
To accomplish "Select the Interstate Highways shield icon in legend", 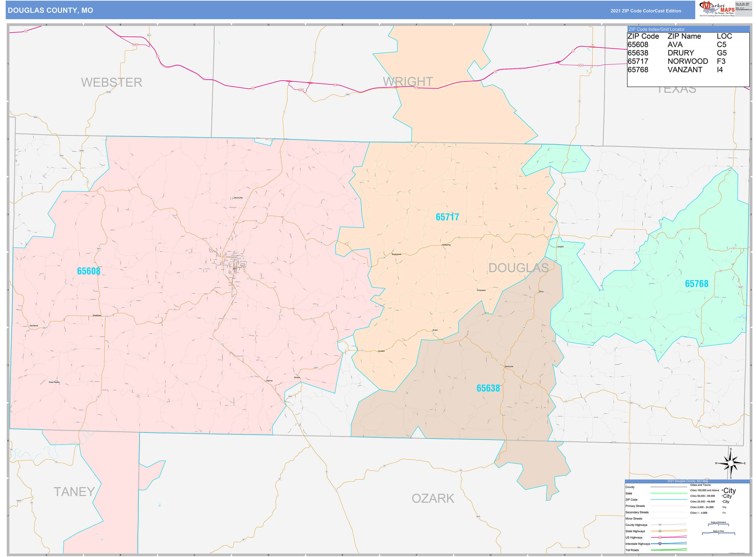I will coord(660,544).
